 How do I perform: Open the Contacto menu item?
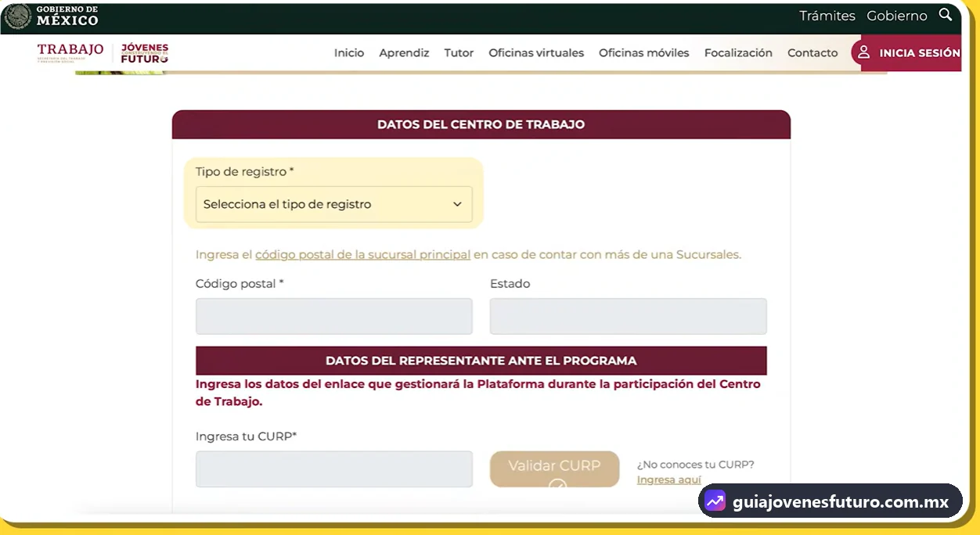point(812,53)
